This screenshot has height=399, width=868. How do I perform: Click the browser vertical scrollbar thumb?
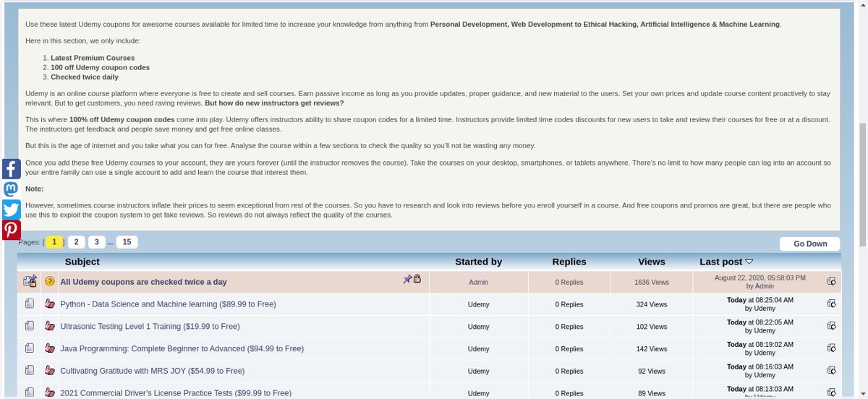[x=862, y=184]
